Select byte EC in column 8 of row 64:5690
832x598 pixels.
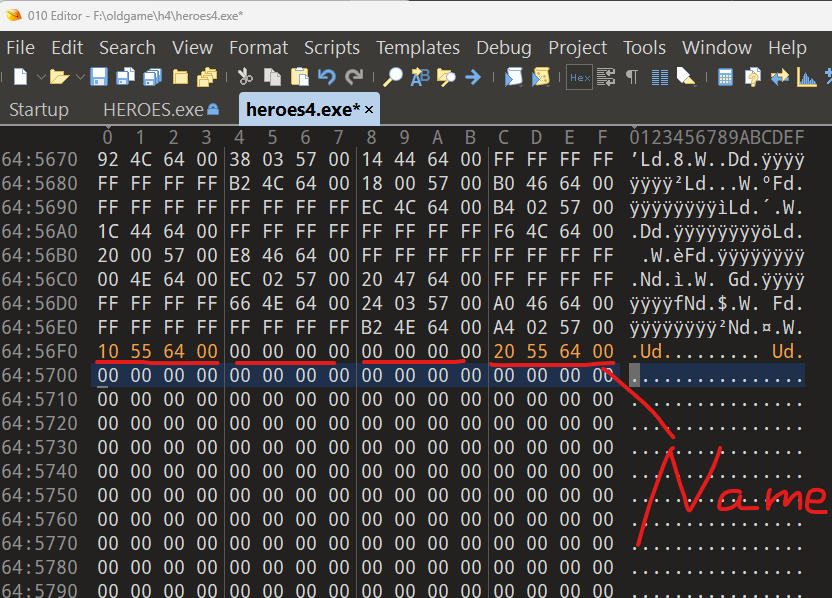point(371,207)
